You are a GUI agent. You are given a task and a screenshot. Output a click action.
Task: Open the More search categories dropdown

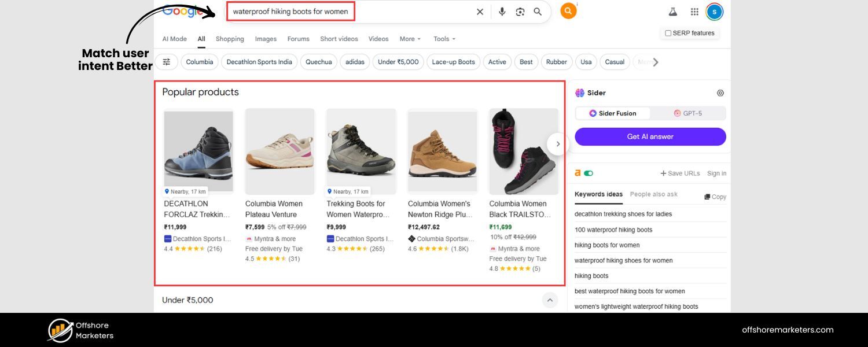pos(410,39)
